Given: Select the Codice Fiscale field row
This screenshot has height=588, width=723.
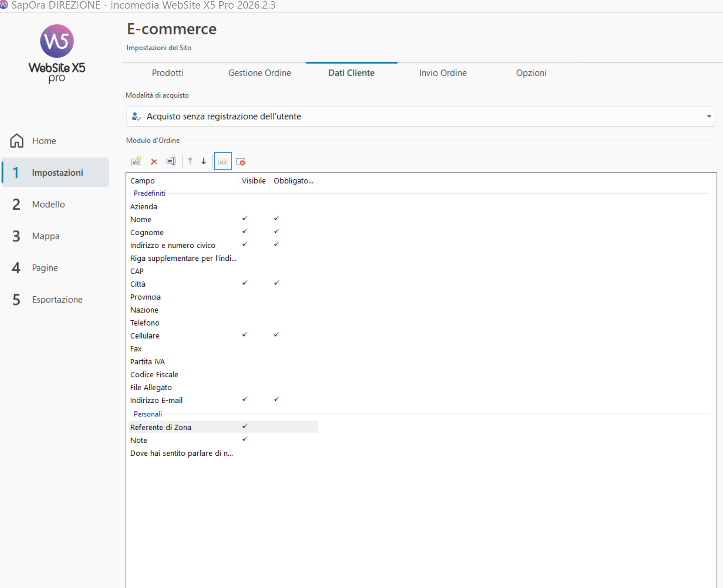Looking at the screenshot, I should (223, 374).
